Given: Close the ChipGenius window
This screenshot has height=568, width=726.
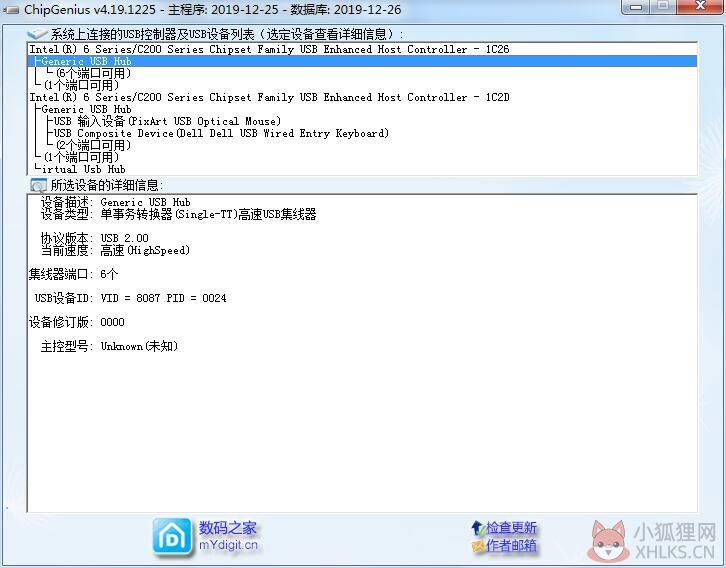Looking at the screenshot, I should tap(701, 6).
